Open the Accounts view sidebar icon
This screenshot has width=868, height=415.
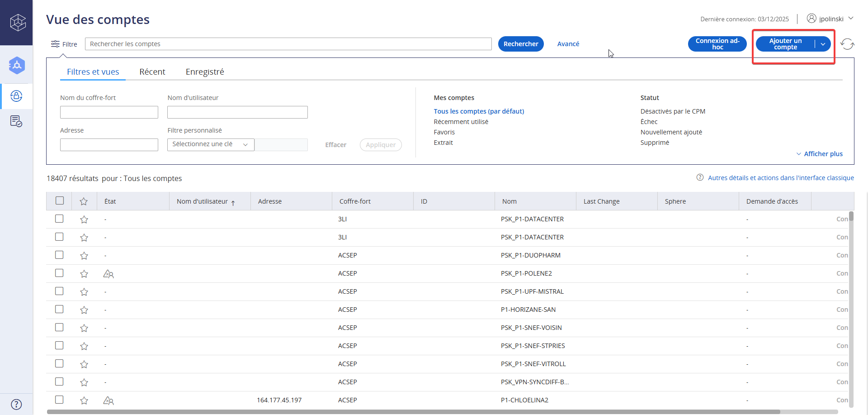(16, 96)
